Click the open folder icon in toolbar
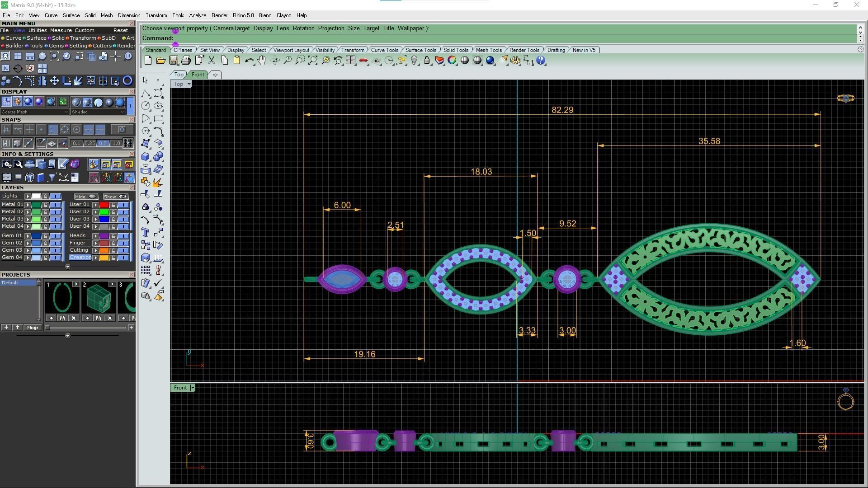868x488 pixels. pyautogui.click(x=160, y=61)
